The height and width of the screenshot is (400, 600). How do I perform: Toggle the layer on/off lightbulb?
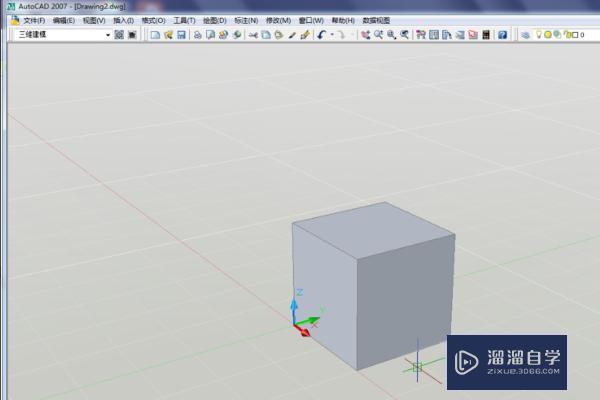[x=539, y=34]
